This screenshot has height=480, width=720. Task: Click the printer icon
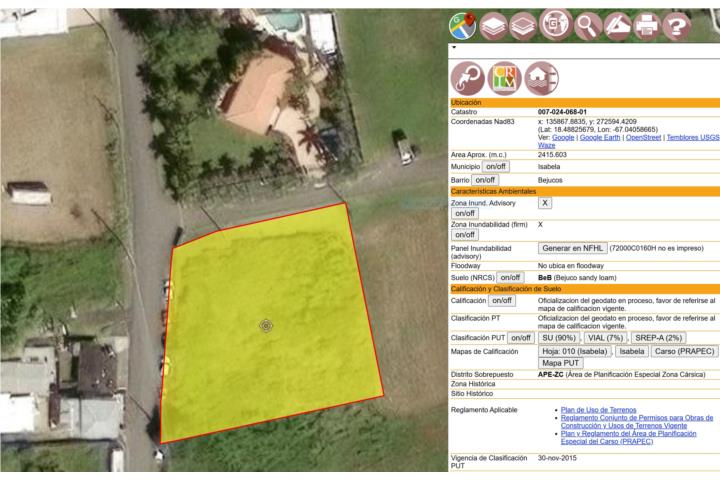click(649, 24)
